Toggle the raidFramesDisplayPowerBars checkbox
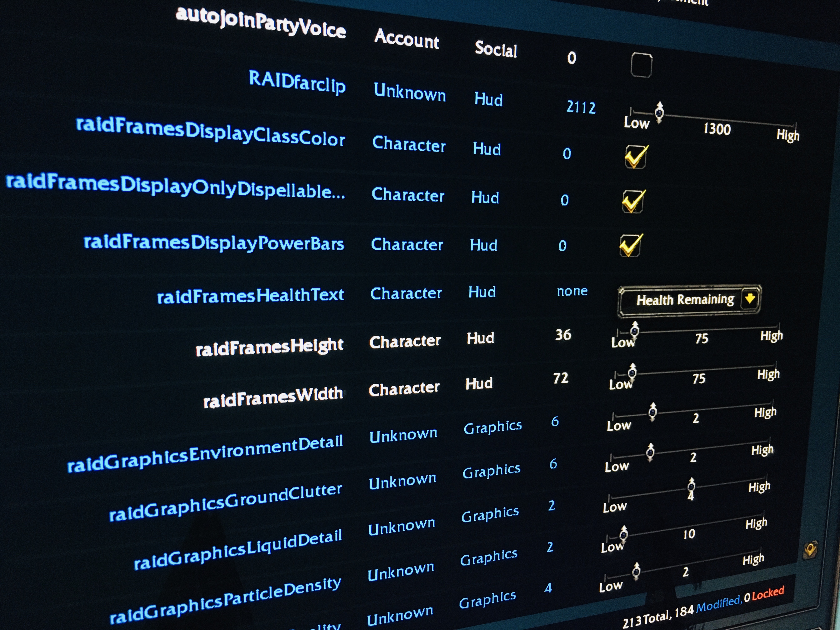The image size is (840, 630). [630, 245]
